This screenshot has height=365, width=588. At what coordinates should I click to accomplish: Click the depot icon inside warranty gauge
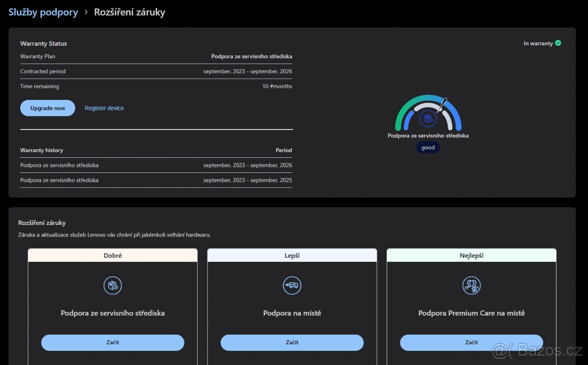pos(428,118)
